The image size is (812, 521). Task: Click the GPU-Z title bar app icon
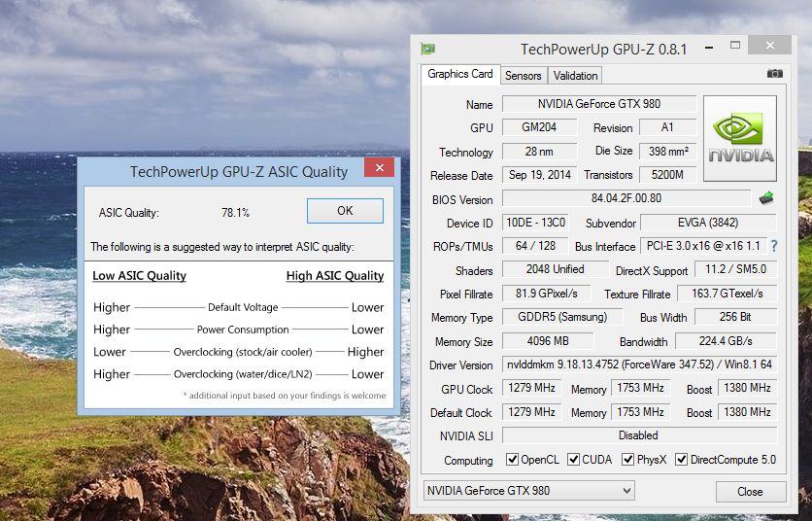coord(427,49)
